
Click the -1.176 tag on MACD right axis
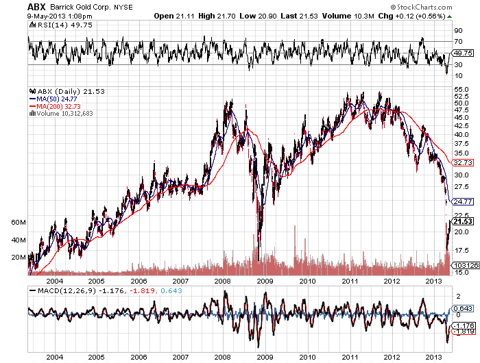(x=463, y=325)
